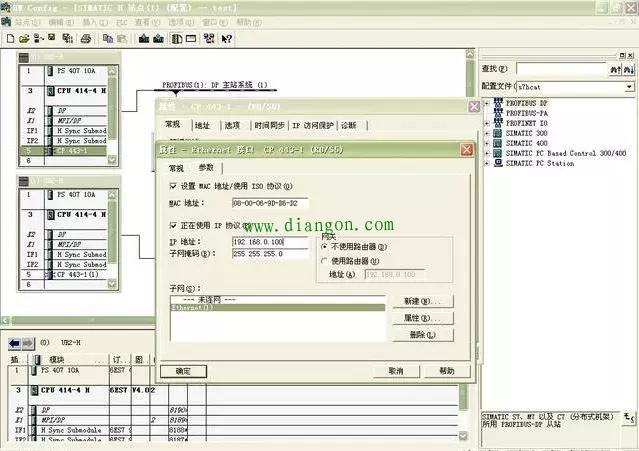Click the 确定 button
639x451 pixels.
click(x=183, y=371)
